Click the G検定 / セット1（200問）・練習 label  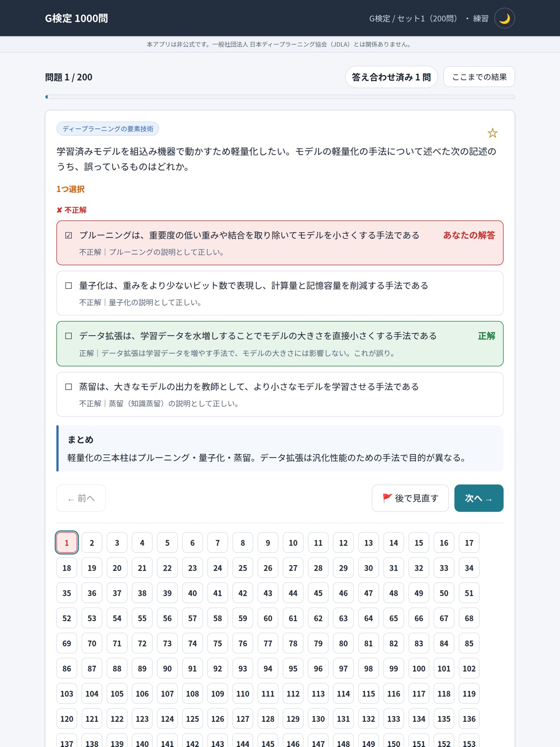click(x=429, y=18)
